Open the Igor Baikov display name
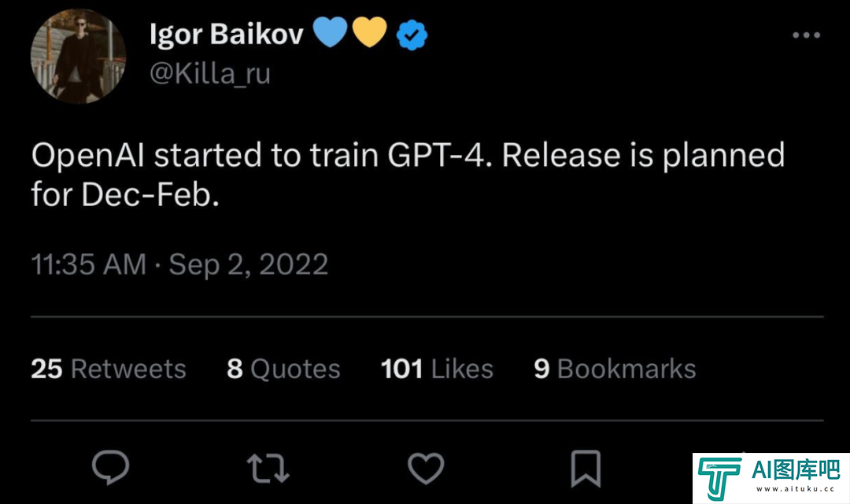Viewport: 850px width, 504px height. [x=227, y=34]
